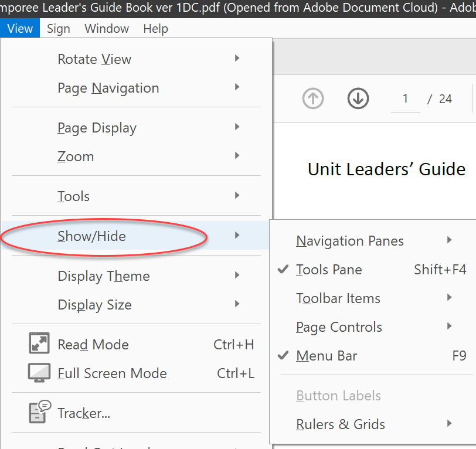Expand the Rotate View submenu

click(x=94, y=59)
